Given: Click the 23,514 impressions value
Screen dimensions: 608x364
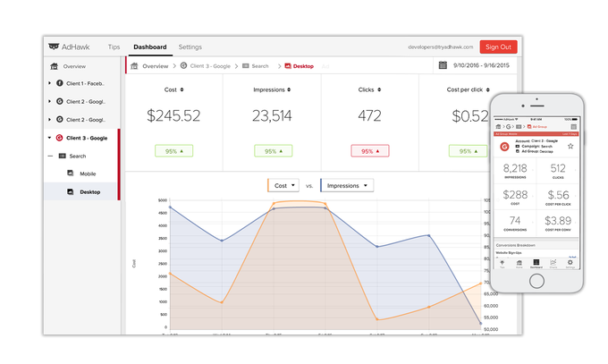Looking at the screenshot, I should [x=272, y=115].
